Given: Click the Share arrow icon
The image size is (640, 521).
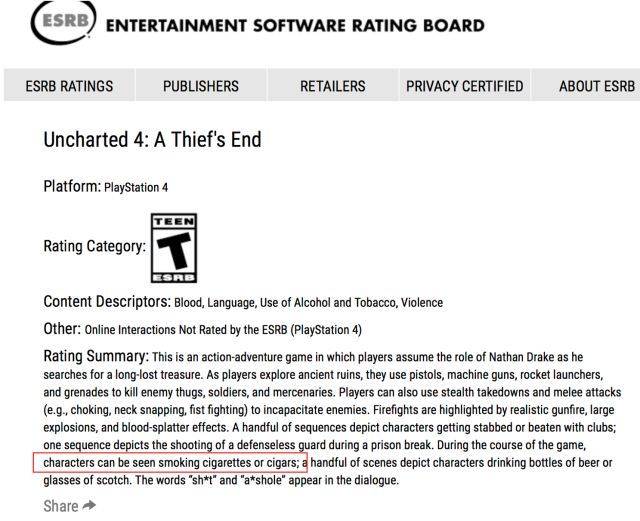Looking at the screenshot, I should (90, 506).
